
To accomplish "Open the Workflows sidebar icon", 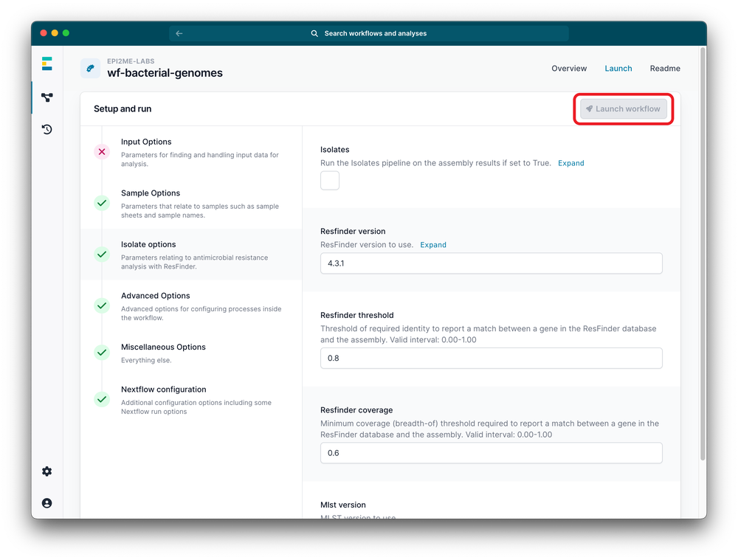I will (46, 97).
